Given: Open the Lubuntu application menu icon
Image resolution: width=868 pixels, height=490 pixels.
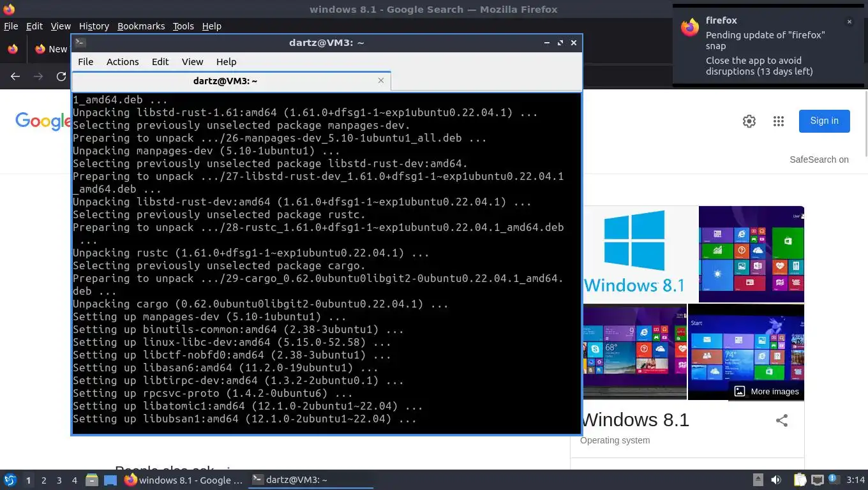Looking at the screenshot, I should 10,480.
